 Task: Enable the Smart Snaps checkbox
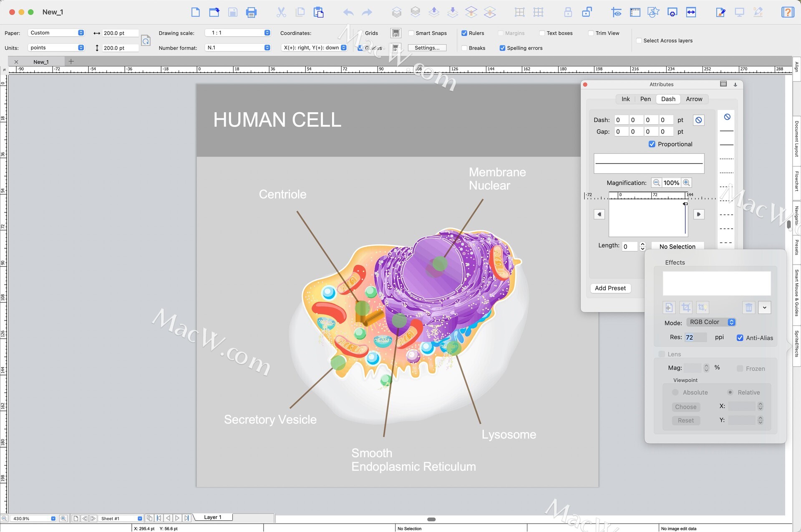[x=411, y=33]
